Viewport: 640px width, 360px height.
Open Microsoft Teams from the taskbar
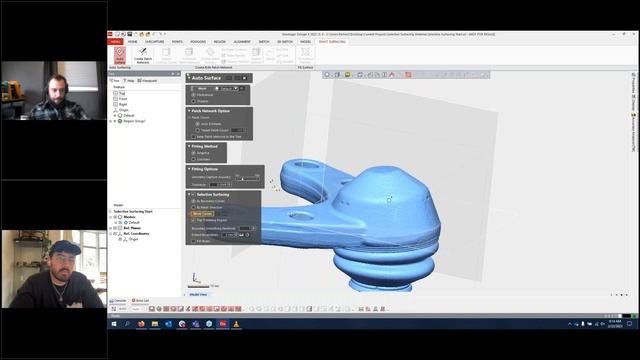tap(196, 324)
